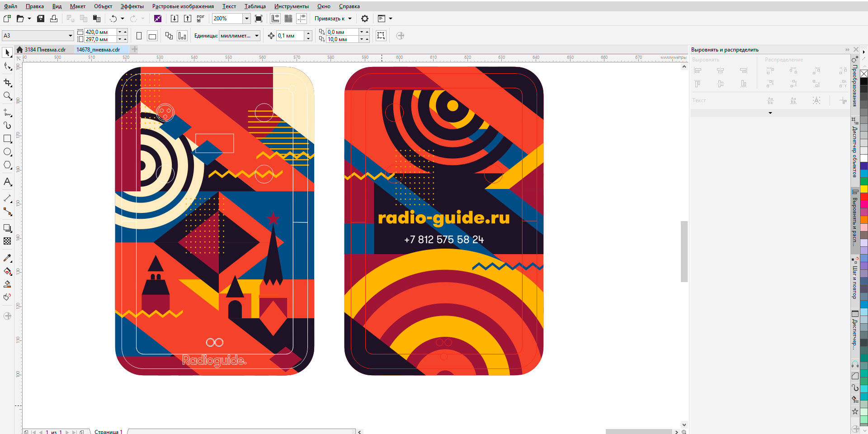Toggle the Treat as filled button

[381, 36]
